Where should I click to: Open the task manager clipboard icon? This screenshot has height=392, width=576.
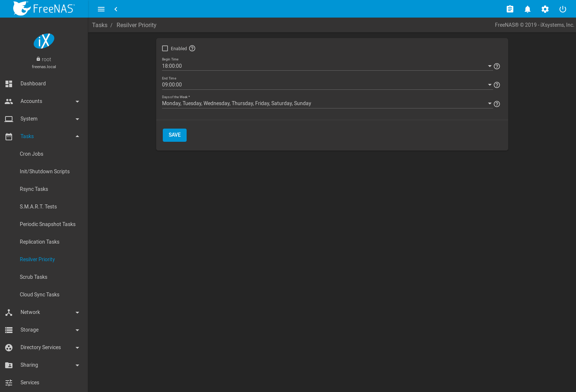coord(510,9)
